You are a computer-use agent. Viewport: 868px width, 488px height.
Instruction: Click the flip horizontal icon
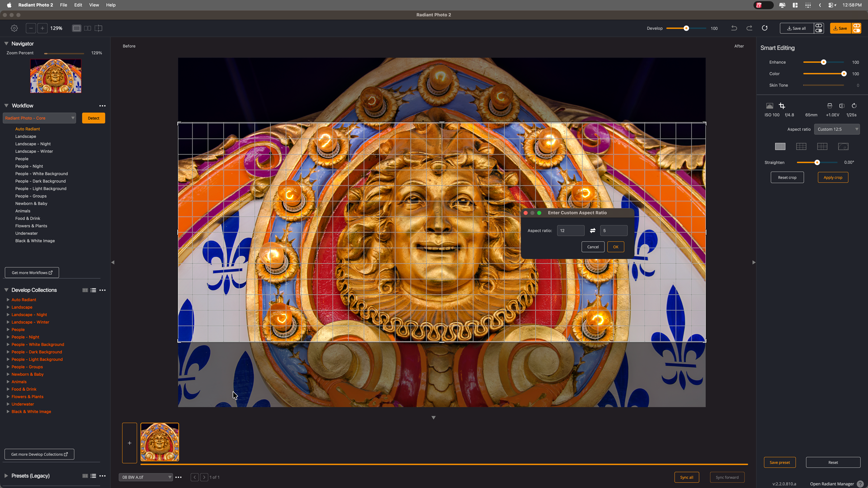pos(842,106)
